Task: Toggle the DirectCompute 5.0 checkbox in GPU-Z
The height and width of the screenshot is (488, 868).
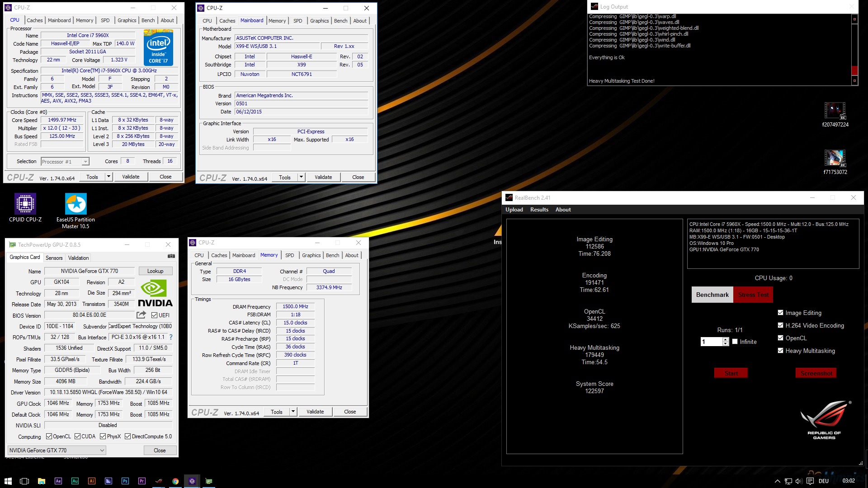Action: pyautogui.click(x=128, y=436)
